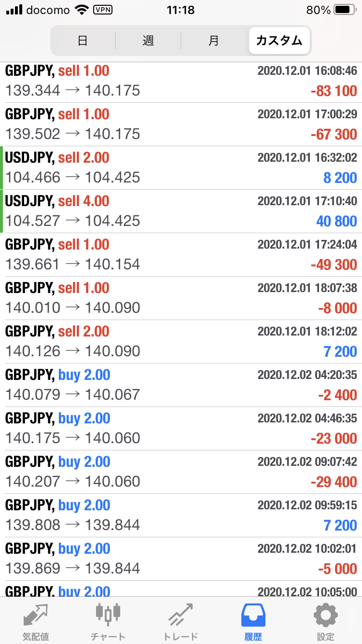This screenshot has width=362, height=644.
Task: Tap GBPJPY sell 2.00 trade at 18:12:02
Action: pyautogui.click(x=181, y=341)
